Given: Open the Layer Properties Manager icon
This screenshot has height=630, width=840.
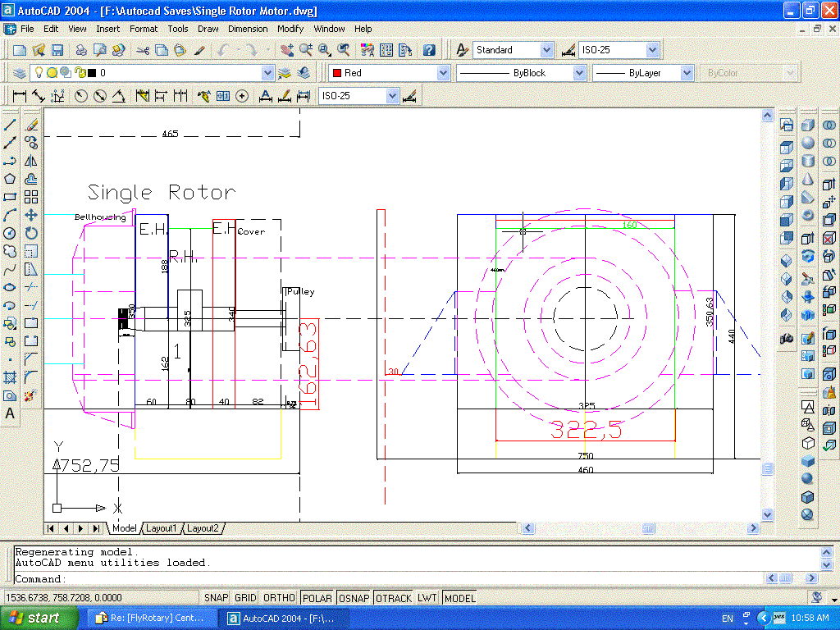Looking at the screenshot, I should pos(19,73).
